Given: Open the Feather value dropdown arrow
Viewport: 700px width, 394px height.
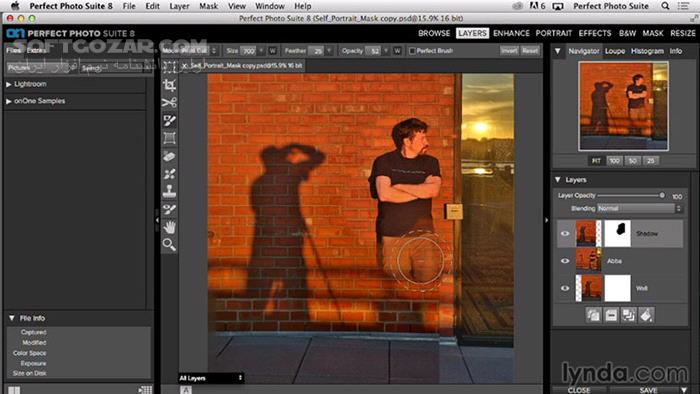Looking at the screenshot, I should click(329, 51).
